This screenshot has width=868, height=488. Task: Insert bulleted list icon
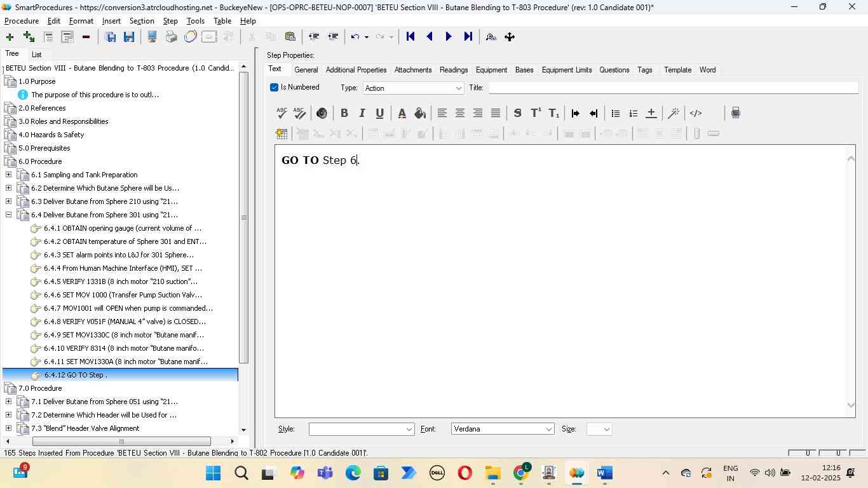click(616, 113)
